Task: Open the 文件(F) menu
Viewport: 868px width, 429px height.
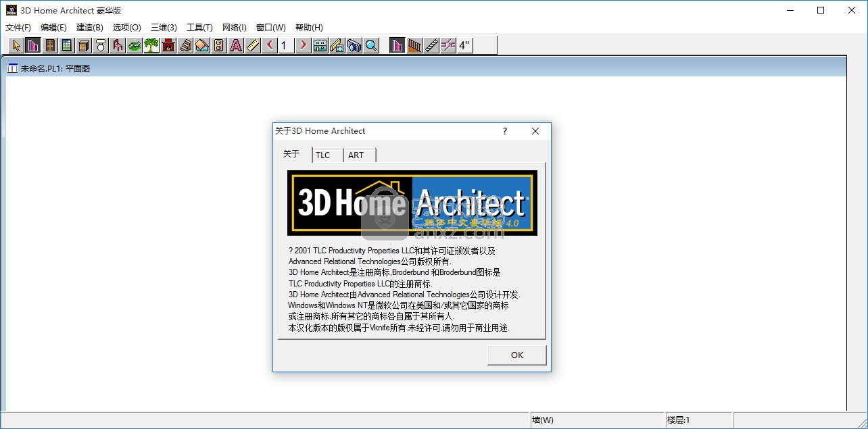Action: coord(18,28)
